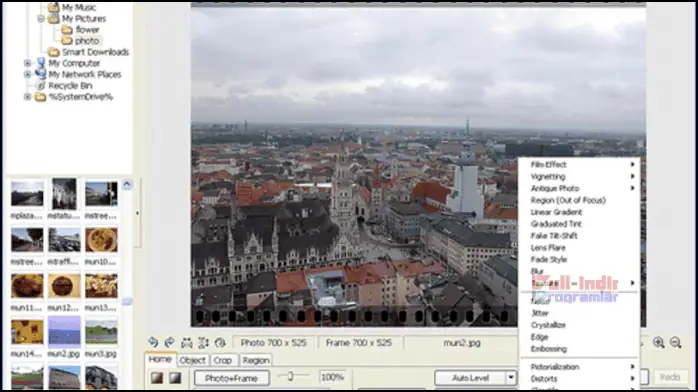Image resolution: width=698 pixels, height=392 pixels.
Task: Switch to the Region tab
Action: click(256, 360)
